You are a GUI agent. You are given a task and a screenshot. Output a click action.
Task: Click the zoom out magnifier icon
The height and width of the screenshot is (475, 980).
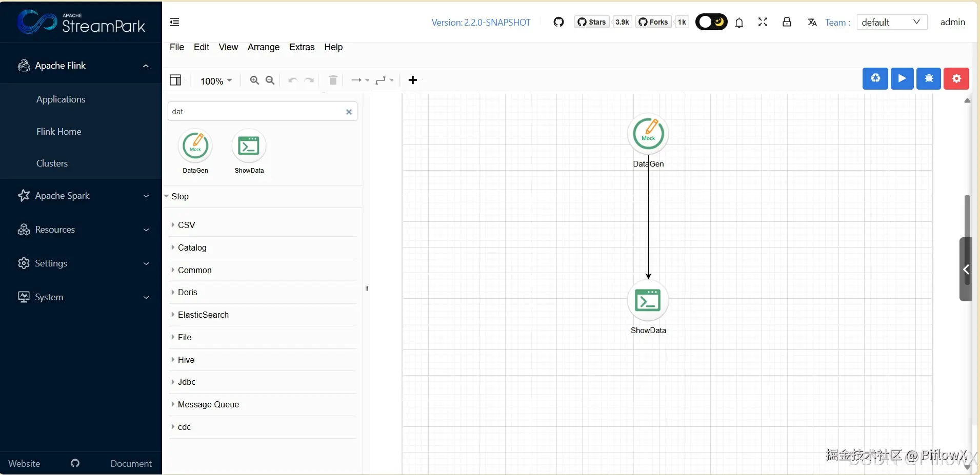click(270, 80)
